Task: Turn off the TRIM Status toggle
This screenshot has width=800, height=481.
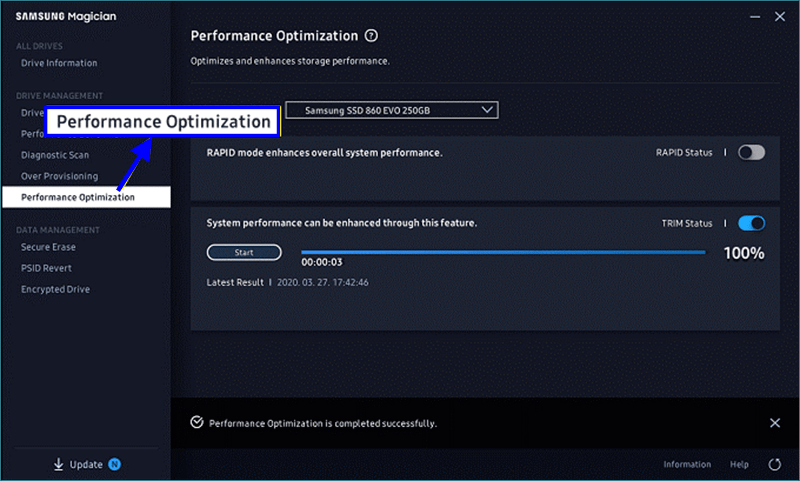Action: [x=752, y=223]
